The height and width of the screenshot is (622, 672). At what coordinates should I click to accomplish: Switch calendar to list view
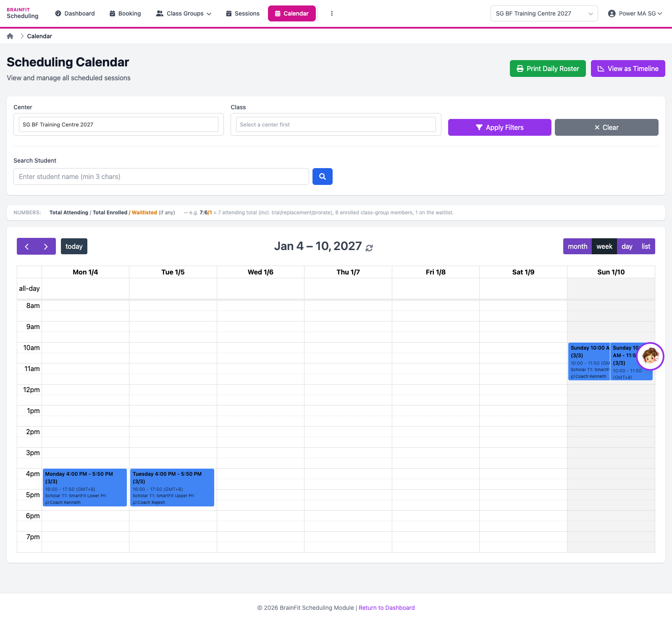[x=646, y=247]
